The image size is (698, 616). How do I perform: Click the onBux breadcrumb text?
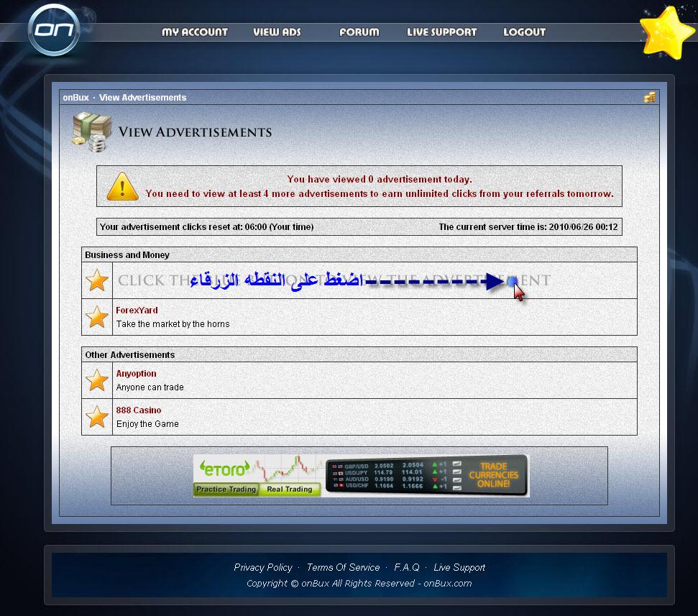coord(75,98)
